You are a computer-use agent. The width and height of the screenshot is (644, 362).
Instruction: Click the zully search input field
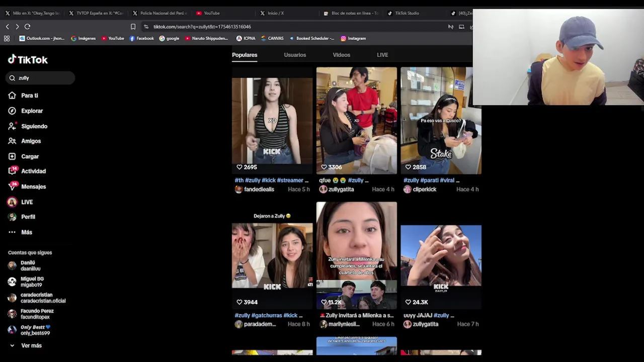coord(40,78)
